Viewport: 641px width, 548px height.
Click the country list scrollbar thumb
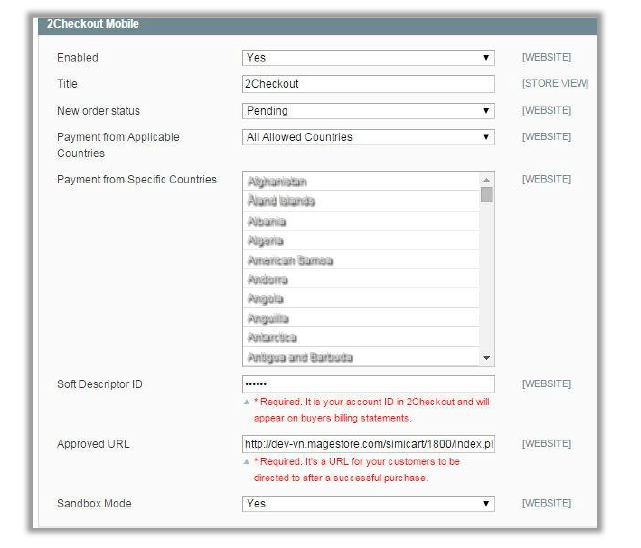point(486,195)
